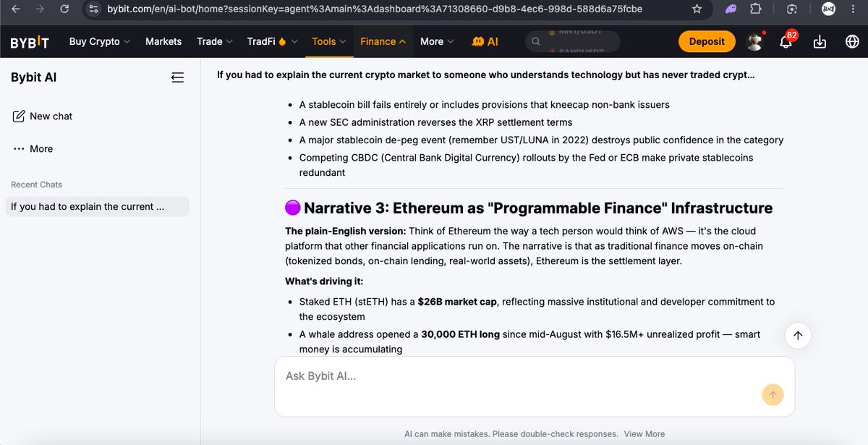Click the New chat pencil icon

19,116
